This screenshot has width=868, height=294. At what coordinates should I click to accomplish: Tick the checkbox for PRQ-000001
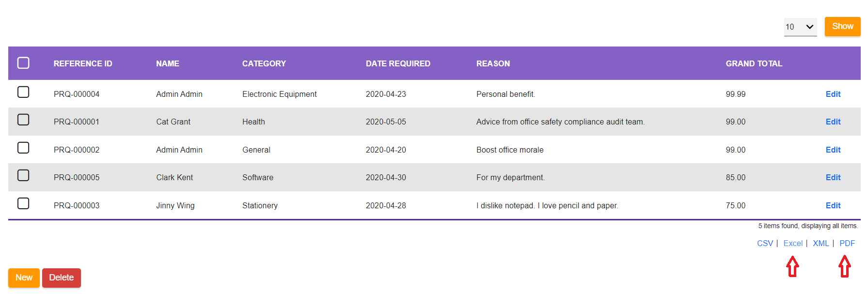pos(23,120)
